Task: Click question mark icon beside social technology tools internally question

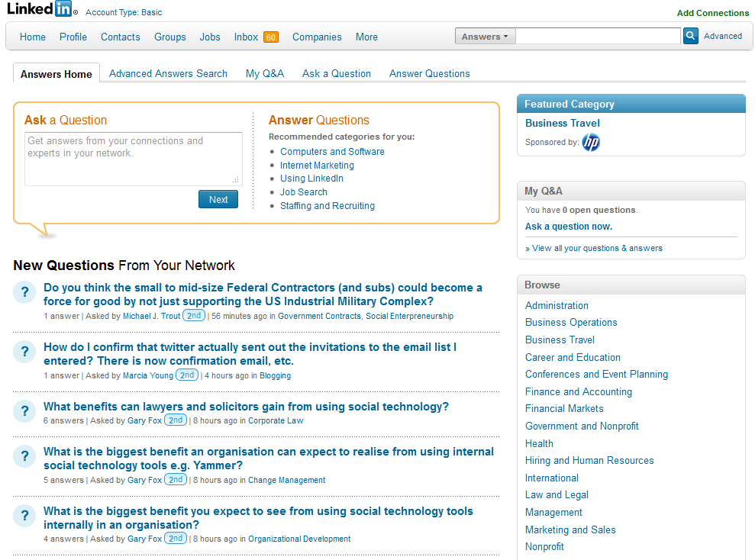Action: click(24, 516)
